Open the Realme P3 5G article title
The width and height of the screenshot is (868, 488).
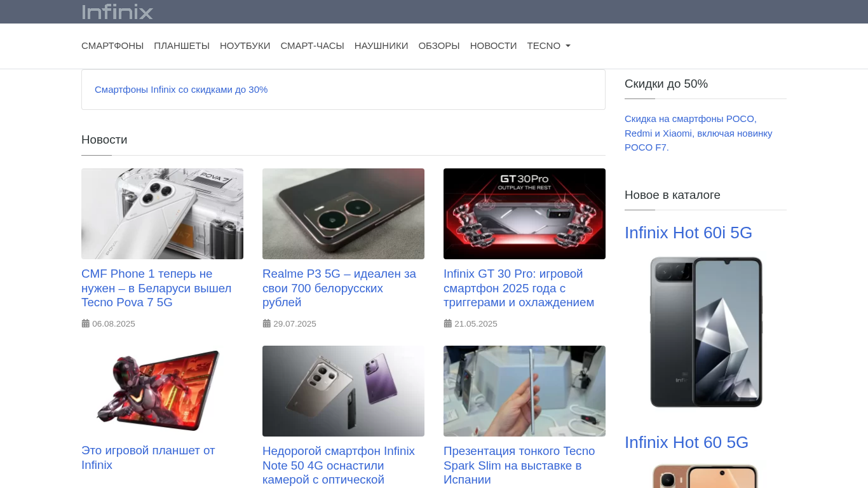[x=339, y=288]
